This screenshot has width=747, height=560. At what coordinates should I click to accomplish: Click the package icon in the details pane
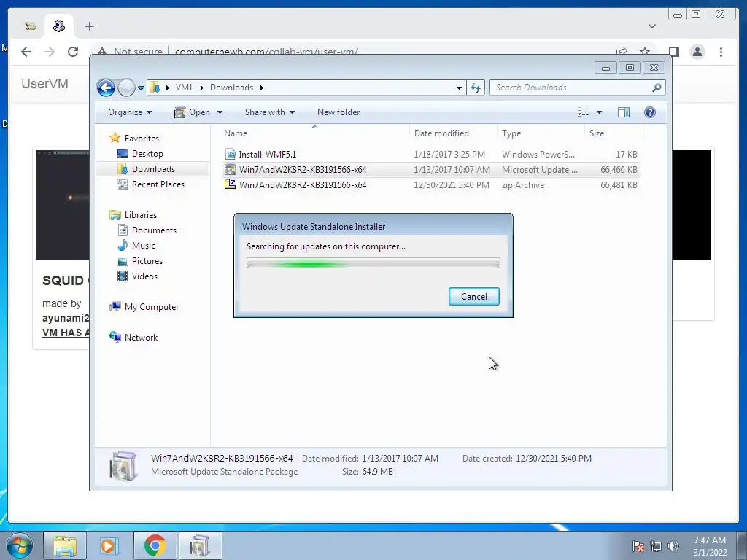tap(123, 466)
